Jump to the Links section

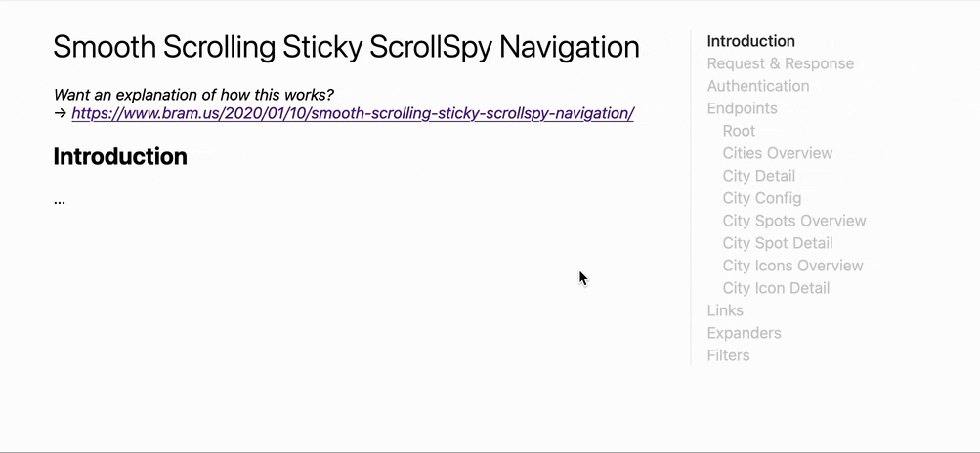click(725, 310)
